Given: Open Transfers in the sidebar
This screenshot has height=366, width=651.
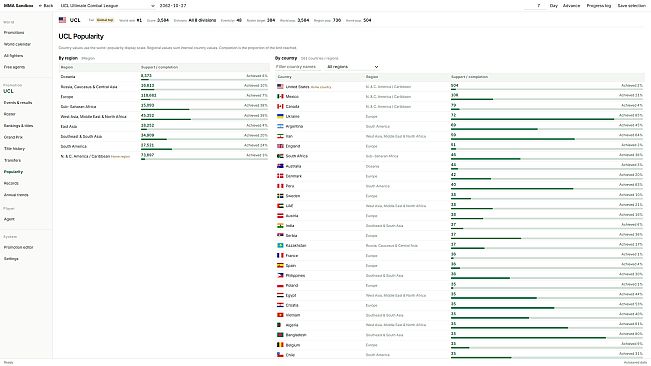Looking at the screenshot, I should pos(12,160).
